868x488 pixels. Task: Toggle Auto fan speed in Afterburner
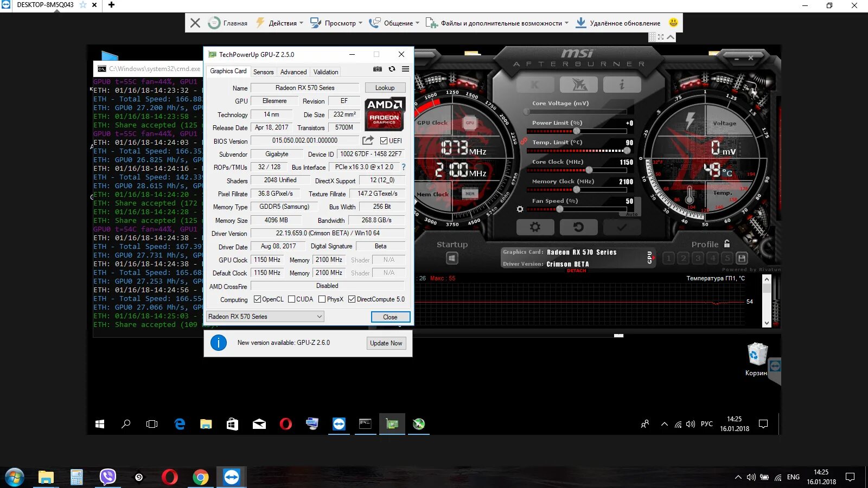point(631,214)
